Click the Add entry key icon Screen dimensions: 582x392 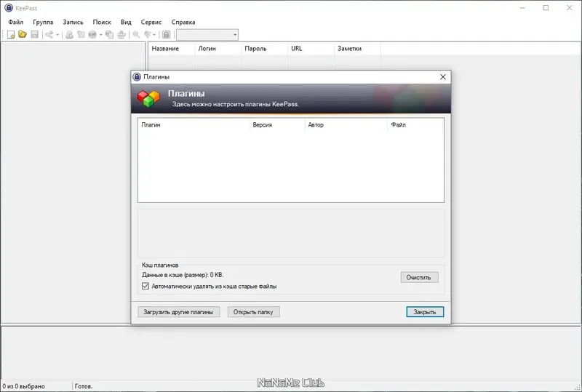tap(49, 34)
